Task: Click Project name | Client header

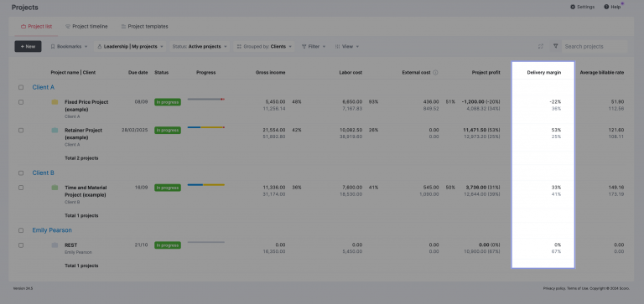Action: [x=73, y=73]
